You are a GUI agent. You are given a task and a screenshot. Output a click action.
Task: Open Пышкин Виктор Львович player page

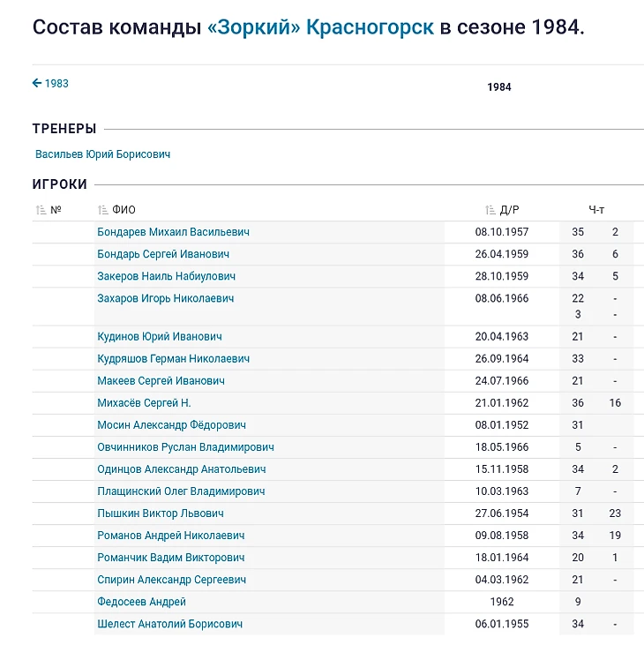(161, 513)
